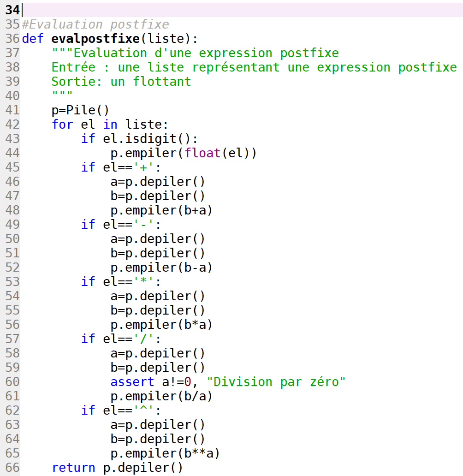Click 'return p.depiler()' line

tap(117, 468)
